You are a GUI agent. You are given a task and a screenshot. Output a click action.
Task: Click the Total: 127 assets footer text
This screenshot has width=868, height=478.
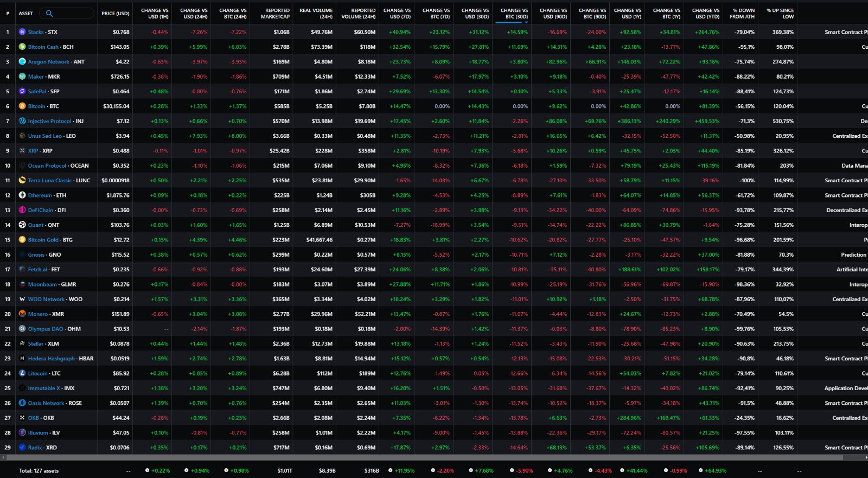pyautogui.click(x=39, y=470)
